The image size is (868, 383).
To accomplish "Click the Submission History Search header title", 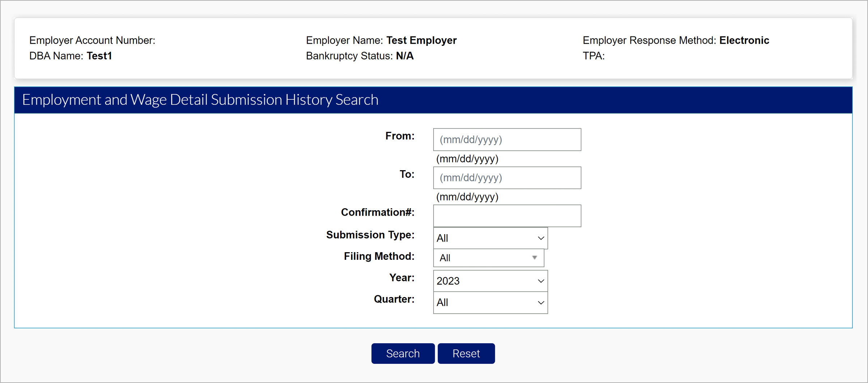I will pos(200,100).
